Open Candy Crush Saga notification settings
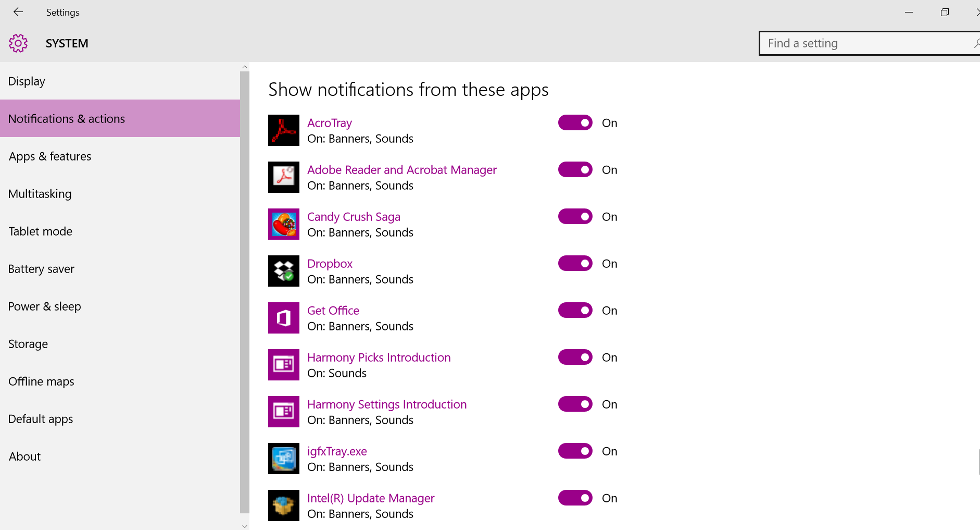 [x=354, y=217]
